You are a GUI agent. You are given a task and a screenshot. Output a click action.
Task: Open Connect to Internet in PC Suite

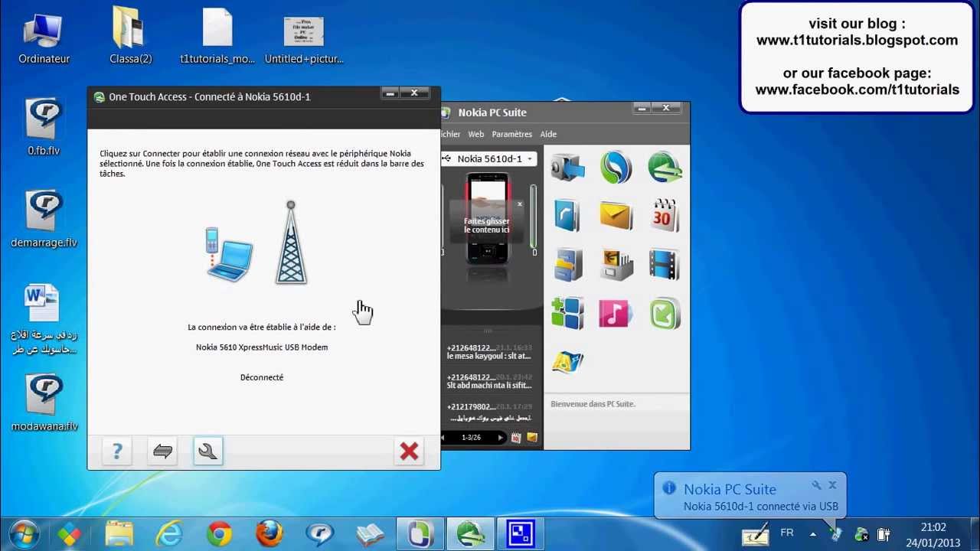665,167
